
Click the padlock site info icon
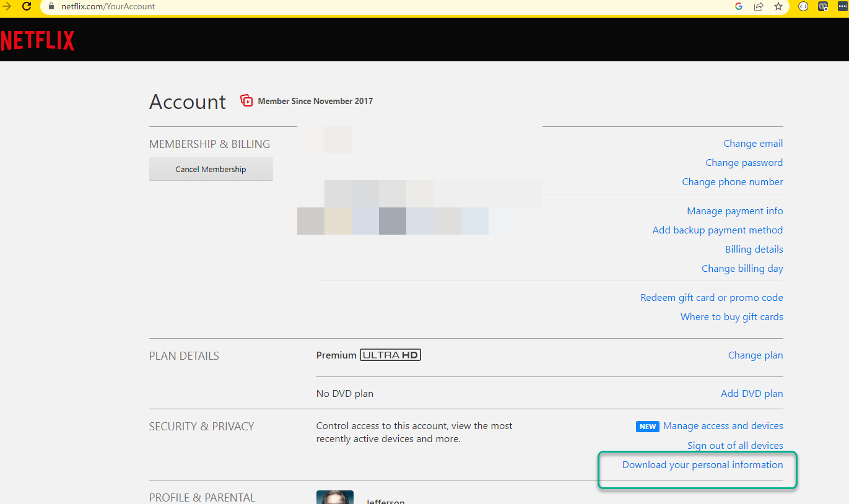pos(52,6)
